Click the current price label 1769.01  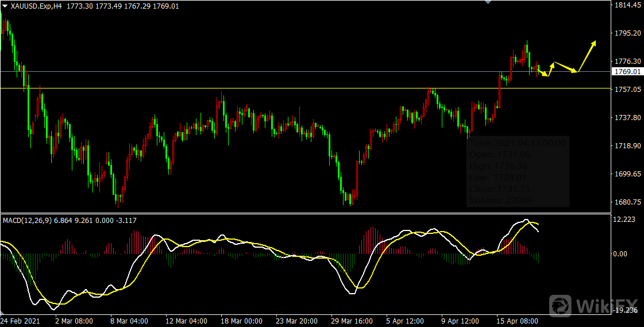pos(627,72)
